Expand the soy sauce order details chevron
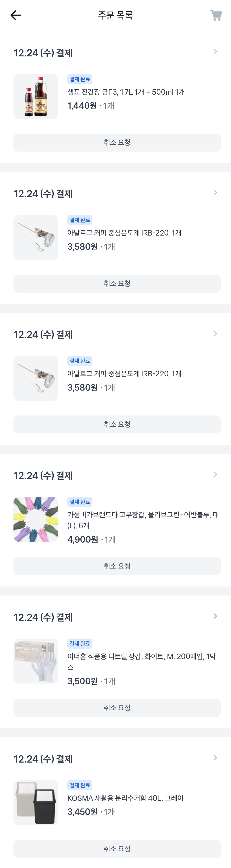The image size is (231, 868). point(215,52)
